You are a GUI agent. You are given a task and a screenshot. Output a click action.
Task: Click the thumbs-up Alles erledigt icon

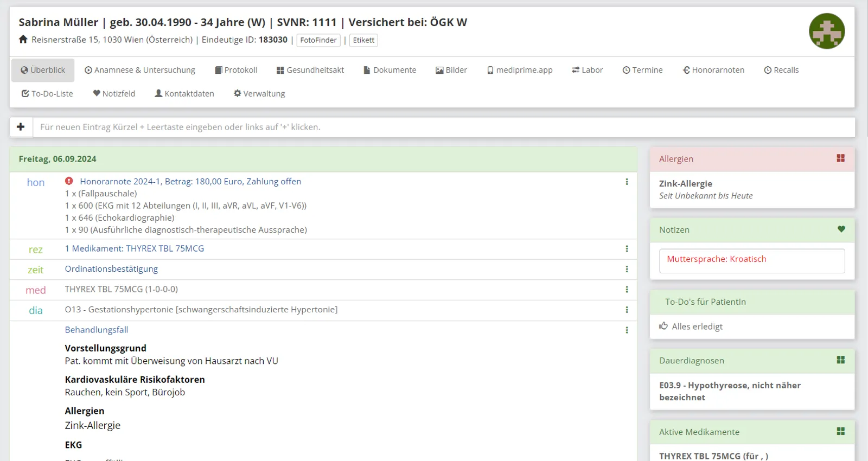663,326
